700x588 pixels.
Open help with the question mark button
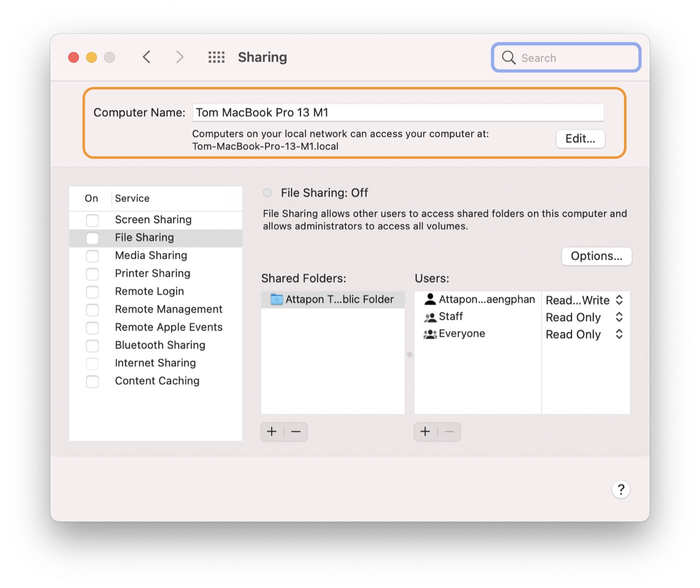pyautogui.click(x=620, y=490)
